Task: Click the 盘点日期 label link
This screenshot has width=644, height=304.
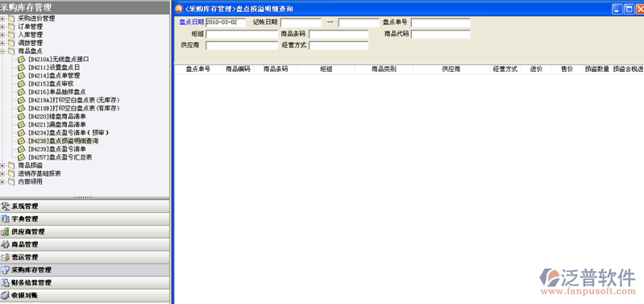Action: point(191,23)
